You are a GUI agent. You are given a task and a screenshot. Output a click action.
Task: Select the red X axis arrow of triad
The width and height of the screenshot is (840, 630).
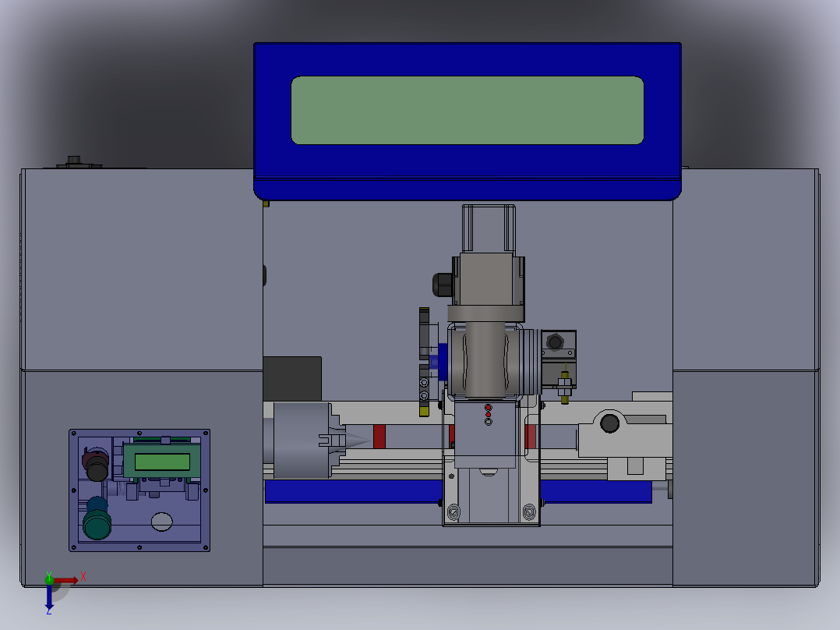pos(68,579)
